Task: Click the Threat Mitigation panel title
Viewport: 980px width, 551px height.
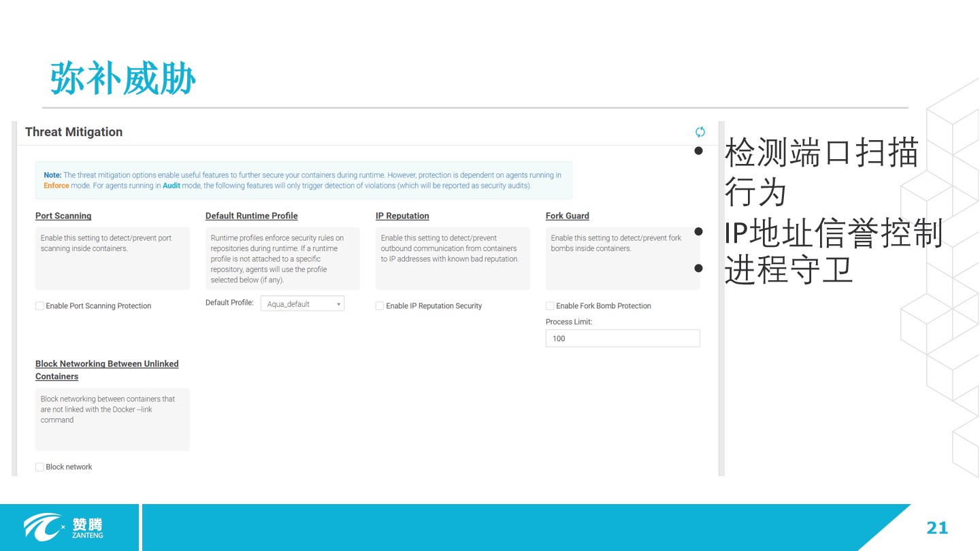Action: [73, 132]
